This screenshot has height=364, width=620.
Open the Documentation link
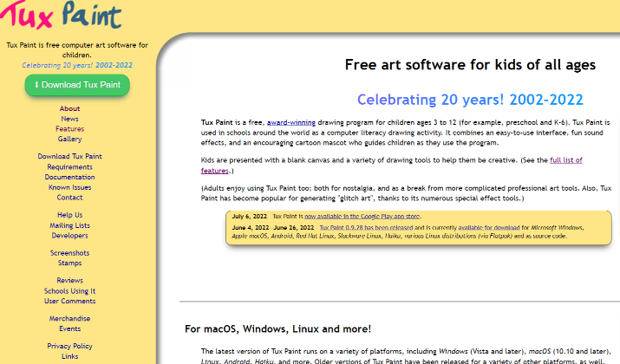(x=69, y=177)
